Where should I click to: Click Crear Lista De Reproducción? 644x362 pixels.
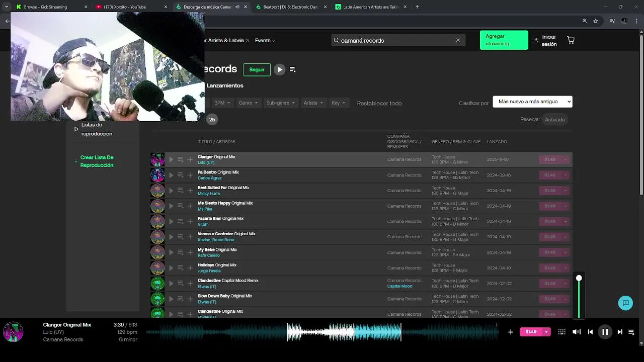pos(97,161)
